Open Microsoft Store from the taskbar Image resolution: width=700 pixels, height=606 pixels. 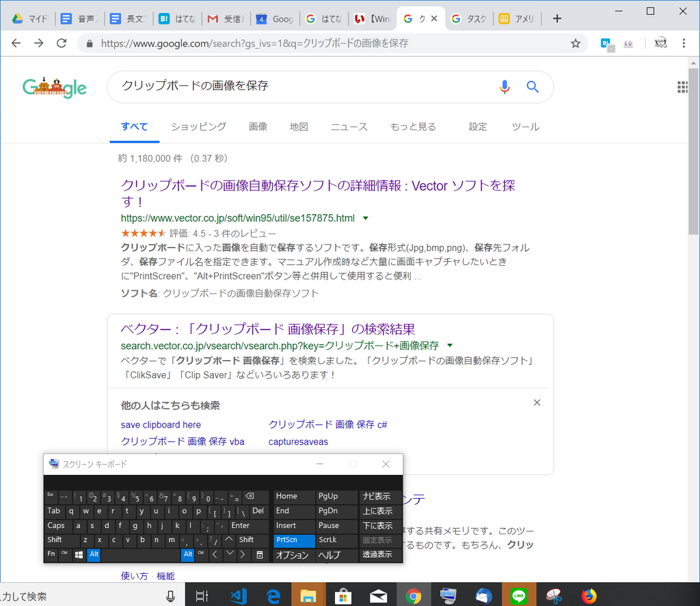[343, 594]
